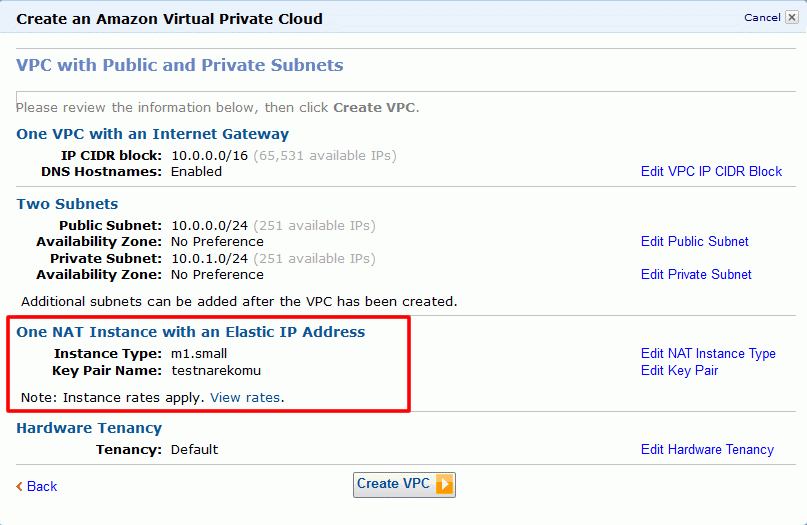Viewport: 807px width, 525px height.
Task: Select the private subnet value 10.0.1.0/24
Action: [x=209, y=258]
